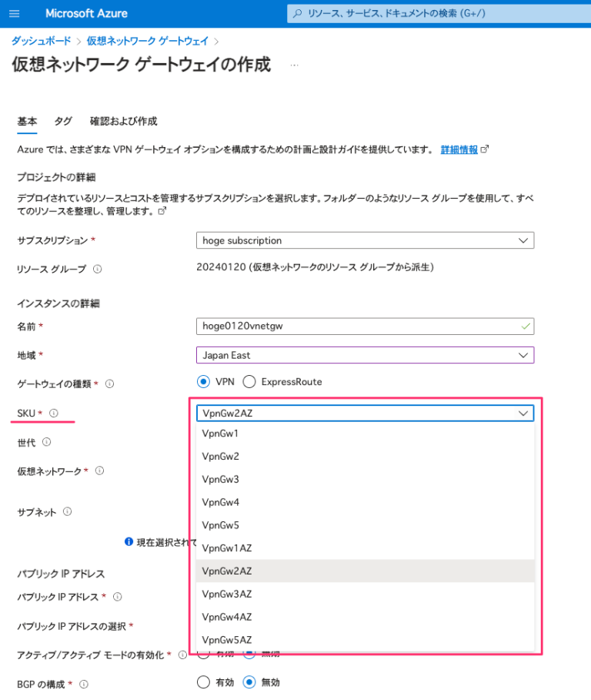The image size is (591, 700).
Task: Choose VpnGw1AZ from SKU list
Action: (365, 548)
